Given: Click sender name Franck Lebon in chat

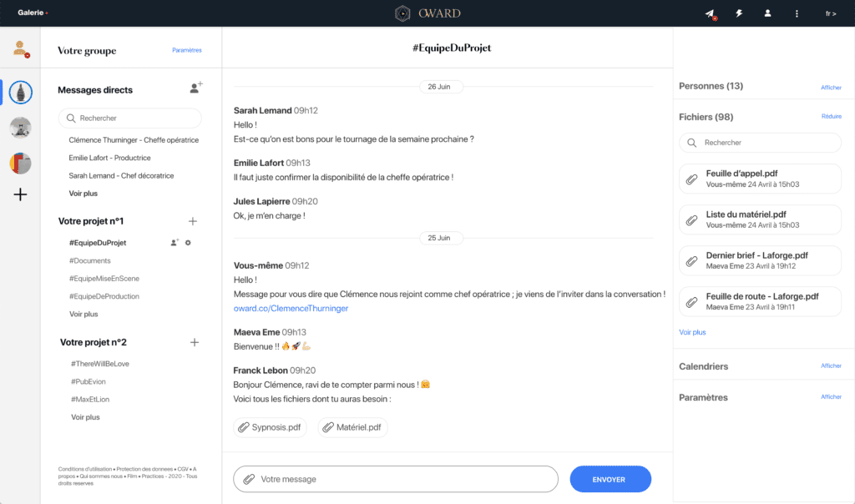Looking at the screenshot, I should coord(261,370).
